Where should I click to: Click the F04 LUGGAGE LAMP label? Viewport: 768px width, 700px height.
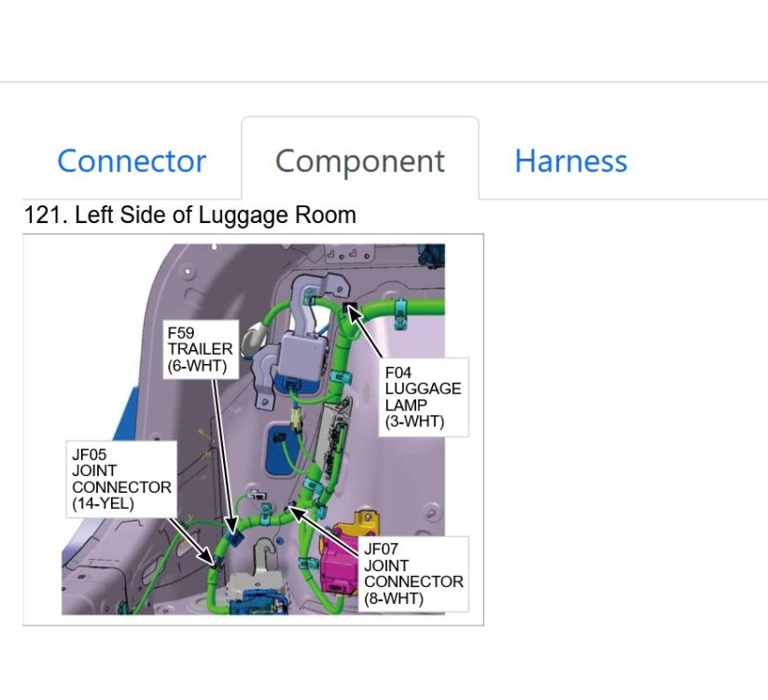click(423, 396)
